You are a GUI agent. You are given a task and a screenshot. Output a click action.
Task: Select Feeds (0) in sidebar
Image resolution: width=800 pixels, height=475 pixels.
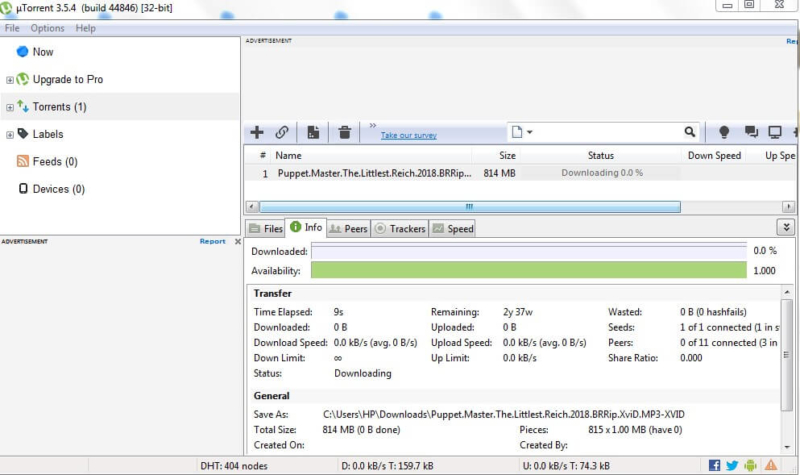coord(55,161)
